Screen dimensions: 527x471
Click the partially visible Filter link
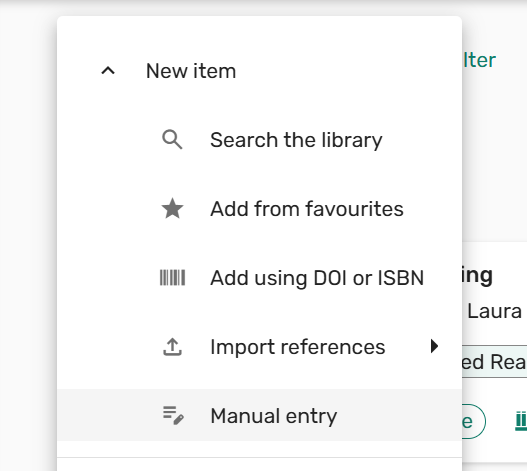tap(479, 61)
